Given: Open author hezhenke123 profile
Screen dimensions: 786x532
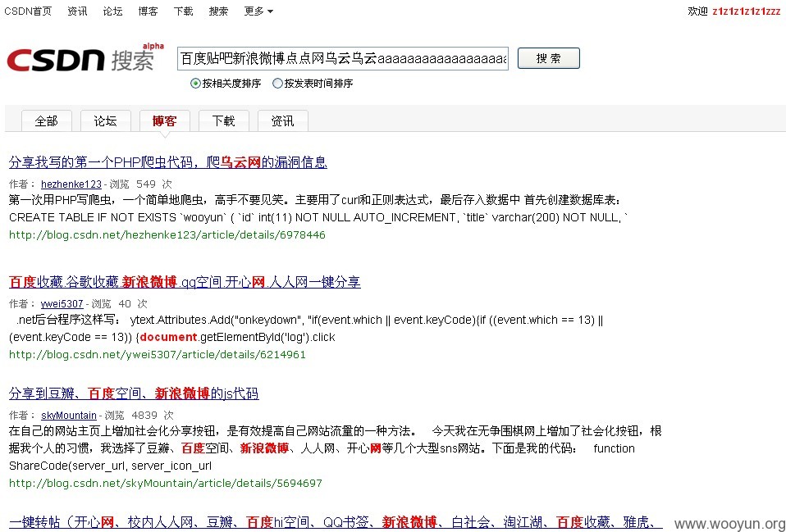Looking at the screenshot, I should (x=71, y=184).
